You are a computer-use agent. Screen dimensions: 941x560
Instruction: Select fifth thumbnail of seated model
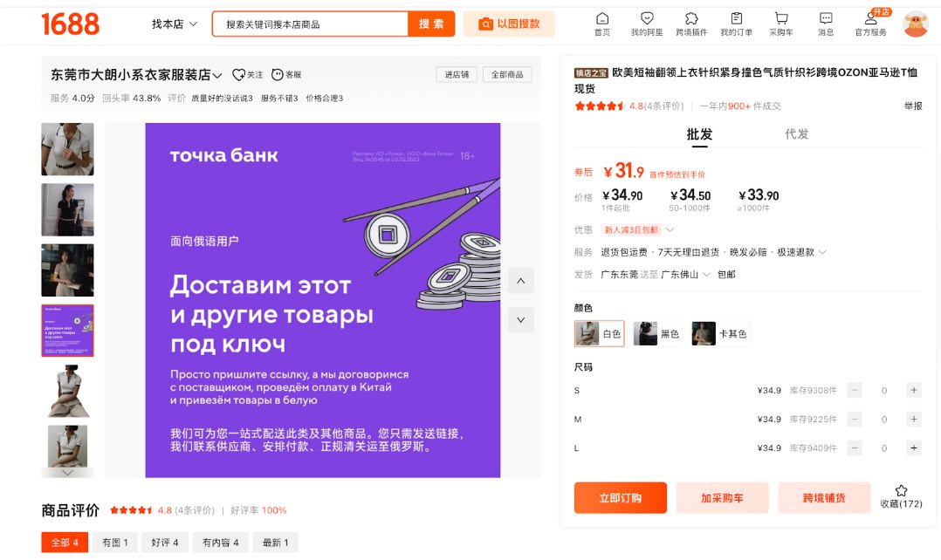tap(67, 391)
